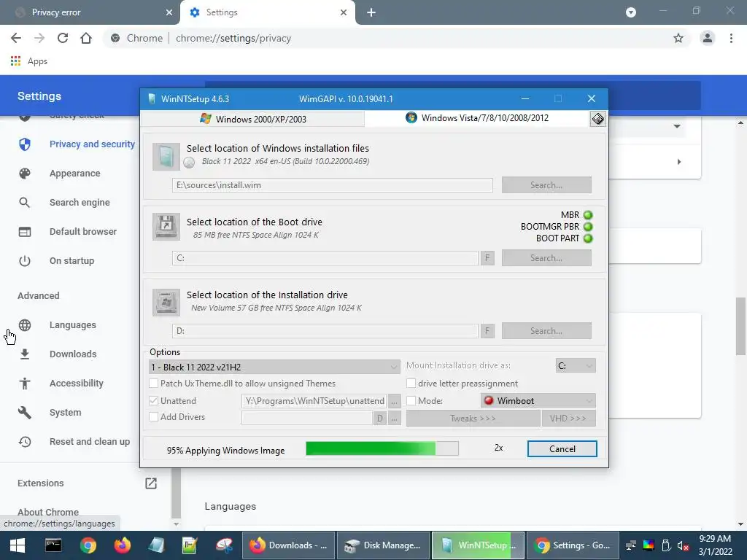The width and height of the screenshot is (747, 560).
Task: Click the installation drive disk icon
Action: (x=166, y=302)
